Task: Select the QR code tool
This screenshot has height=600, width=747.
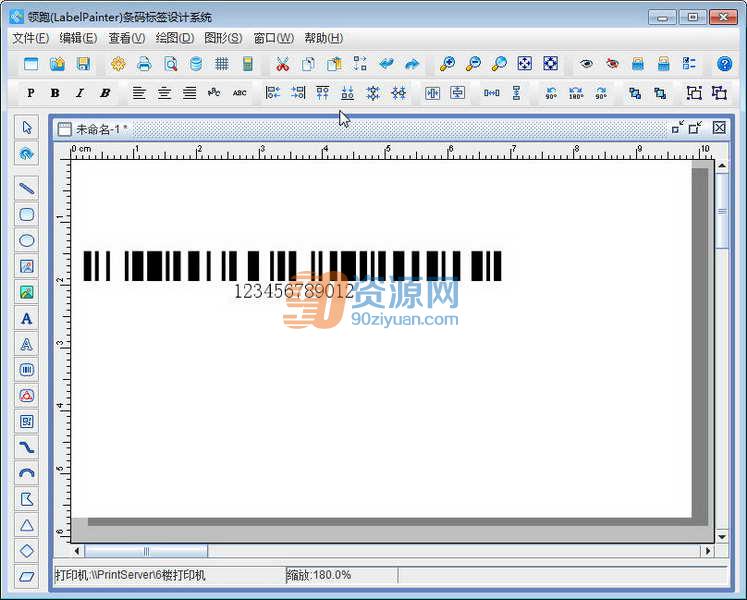Action: [27, 421]
